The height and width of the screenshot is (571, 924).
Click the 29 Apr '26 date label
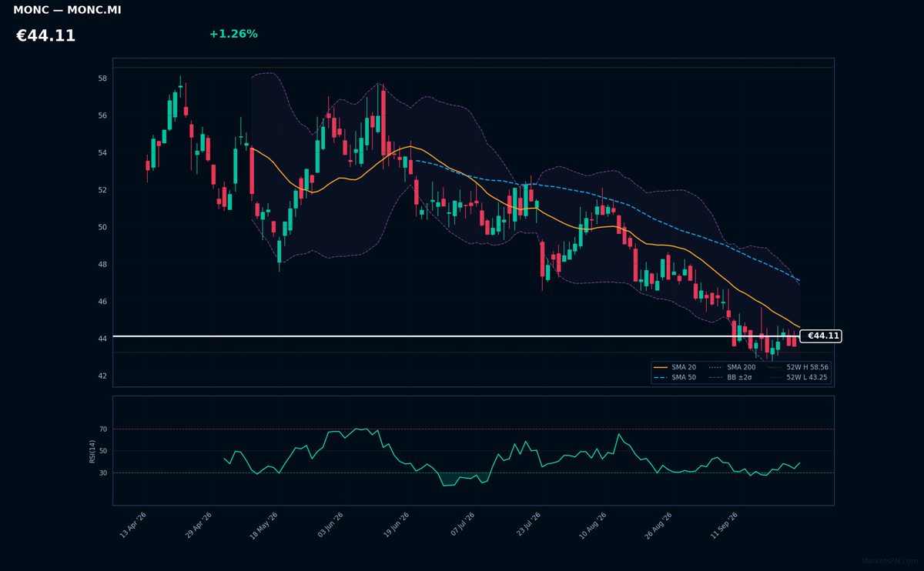coord(199,525)
